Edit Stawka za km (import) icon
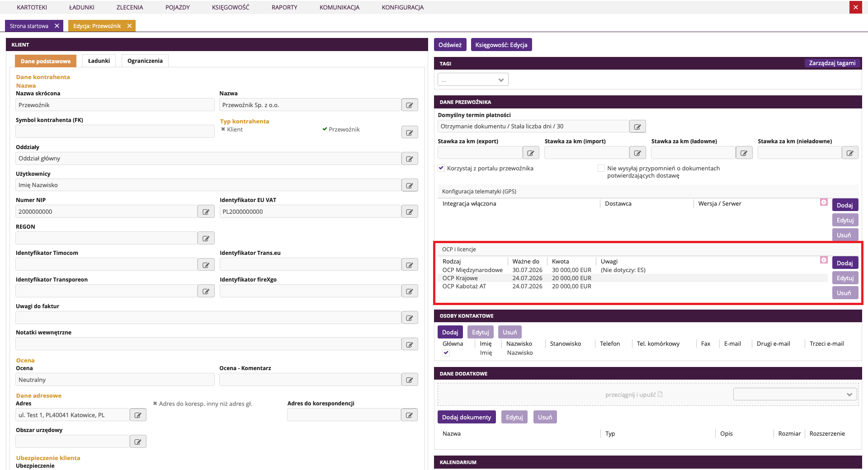The image size is (868, 470). [637, 153]
